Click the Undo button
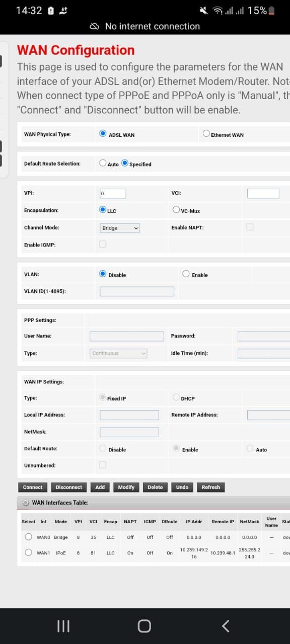 tap(182, 487)
